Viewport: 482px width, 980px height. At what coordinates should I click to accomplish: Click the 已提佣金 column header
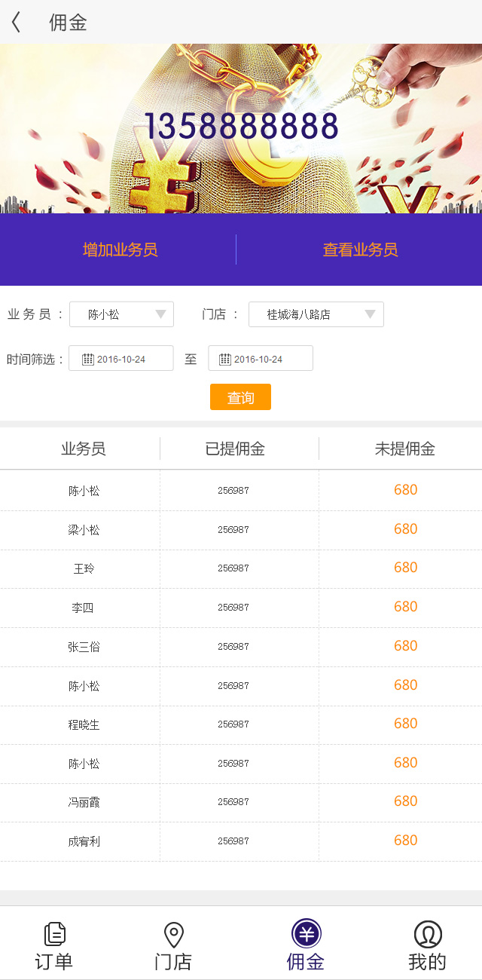235,449
